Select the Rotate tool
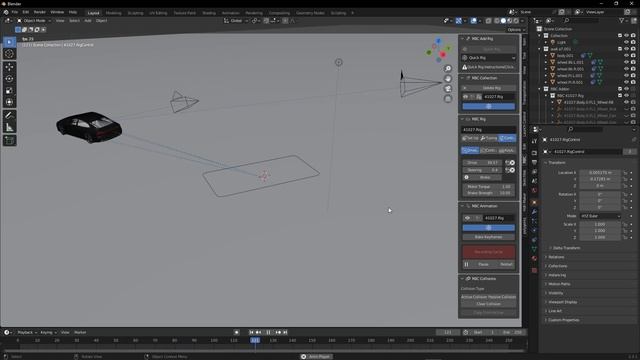This screenshot has width=640, height=360. [9, 79]
